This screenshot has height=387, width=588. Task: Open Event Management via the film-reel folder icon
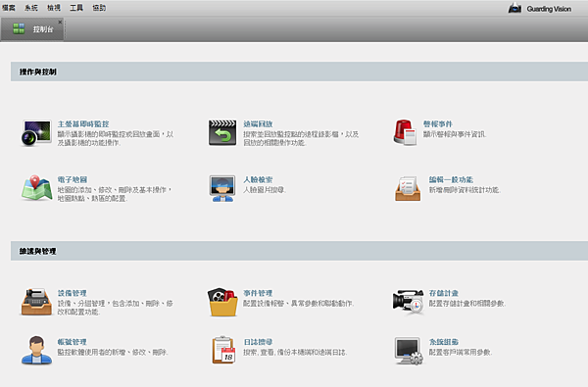click(x=222, y=302)
